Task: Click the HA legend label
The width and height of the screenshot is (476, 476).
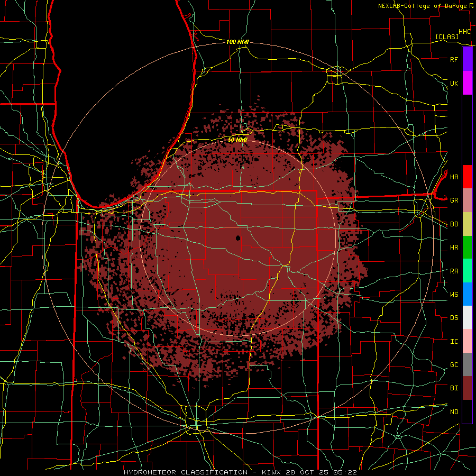Action: pos(454,177)
